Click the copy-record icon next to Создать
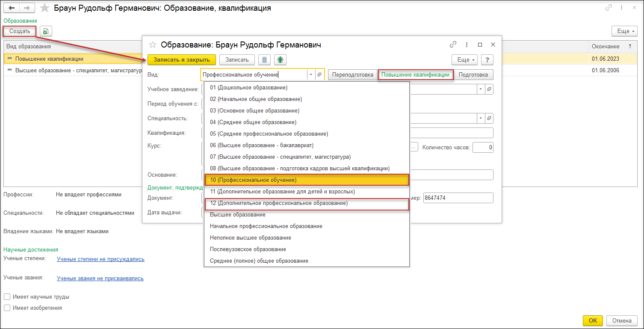 (46, 31)
